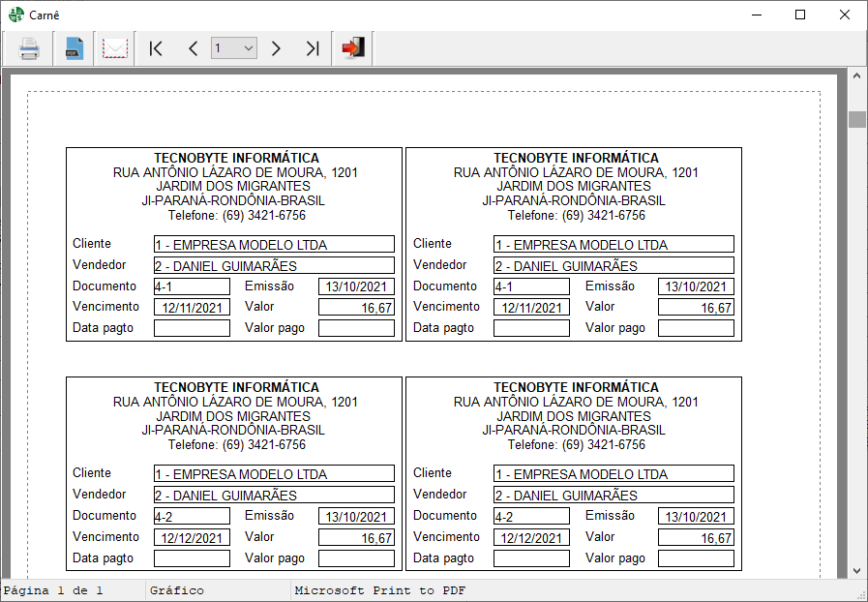Click the 'Gráfico' status bar panel
The height and width of the screenshot is (602, 868).
(x=176, y=590)
